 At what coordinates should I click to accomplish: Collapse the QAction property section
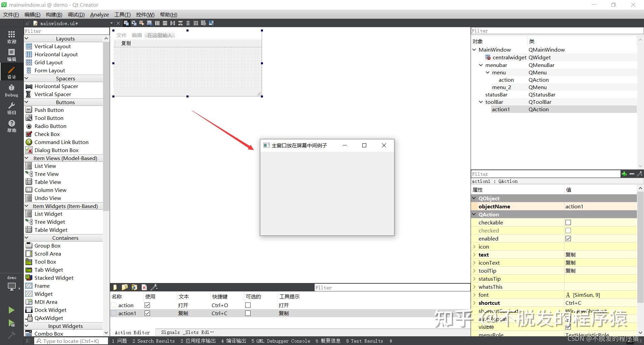pyautogui.click(x=474, y=214)
